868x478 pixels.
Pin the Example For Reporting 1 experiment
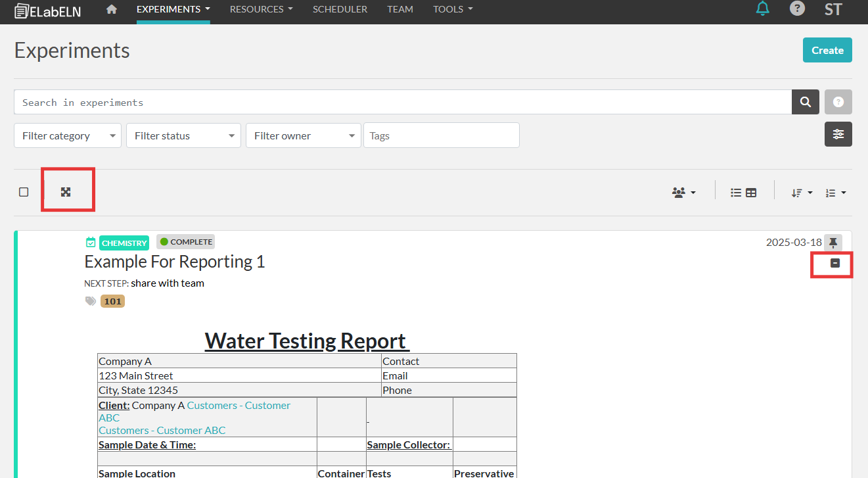[x=833, y=242]
